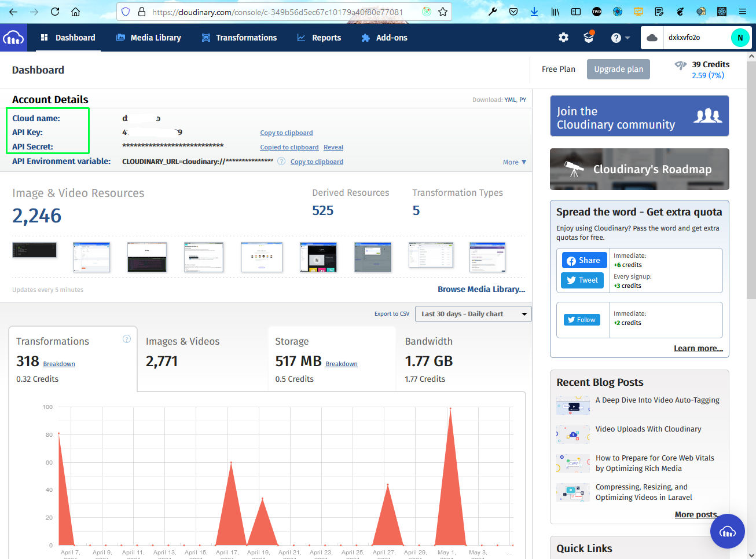This screenshot has width=756, height=559.
Task: Click the help icon next to environment variable
Action: (x=281, y=162)
